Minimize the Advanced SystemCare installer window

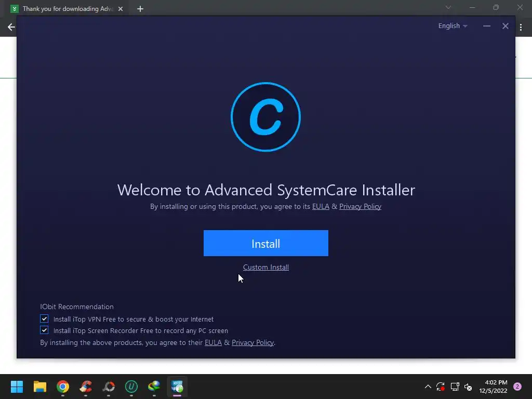coord(486,26)
